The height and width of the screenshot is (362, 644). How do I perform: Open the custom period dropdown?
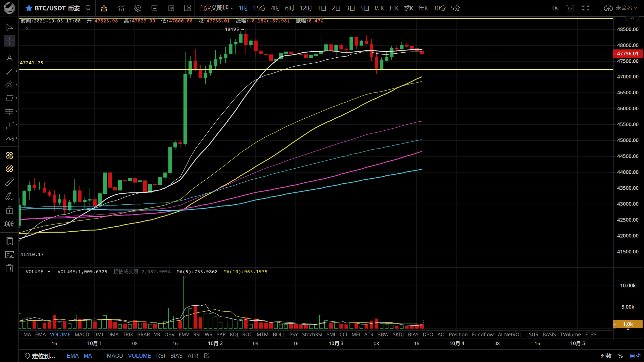coord(216,8)
